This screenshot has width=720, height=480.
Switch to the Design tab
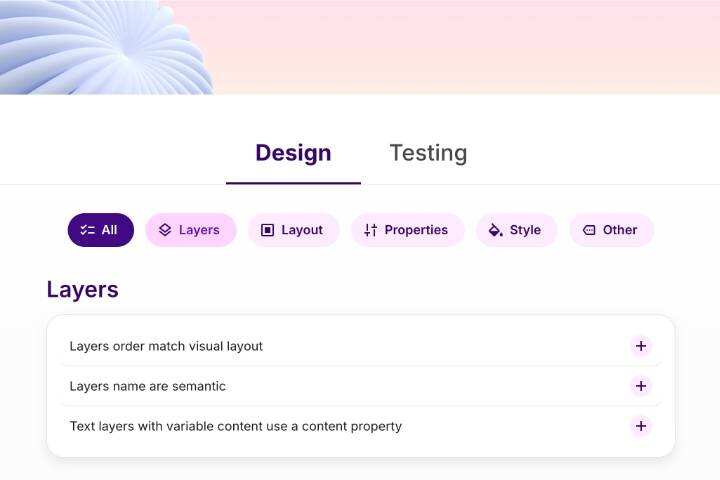pyautogui.click(x=293, y=153)
